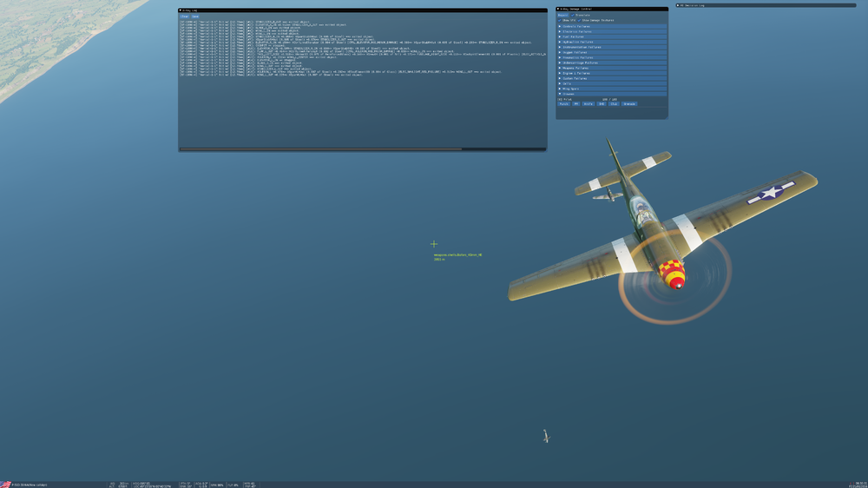Viewport: 868px width, 488px height.
Task: Expand Fuel Failures section
Action: pos(612,36)
